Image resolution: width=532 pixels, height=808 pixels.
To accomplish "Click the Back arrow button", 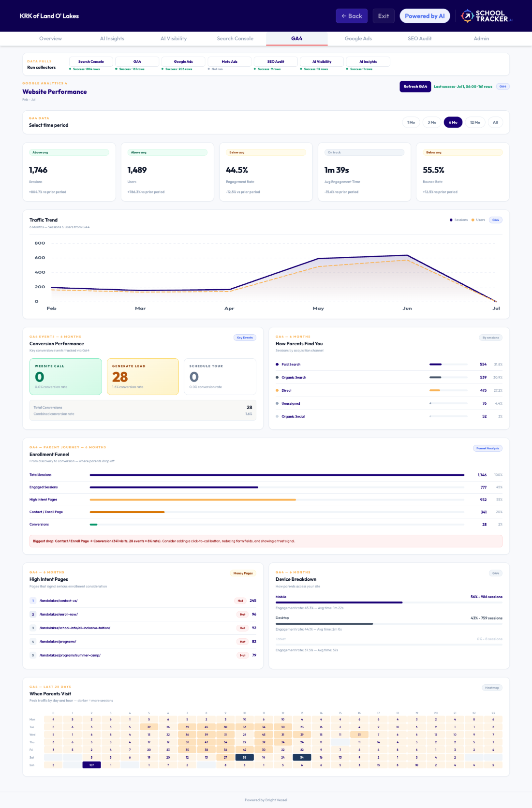I will (x=352, y=16).
